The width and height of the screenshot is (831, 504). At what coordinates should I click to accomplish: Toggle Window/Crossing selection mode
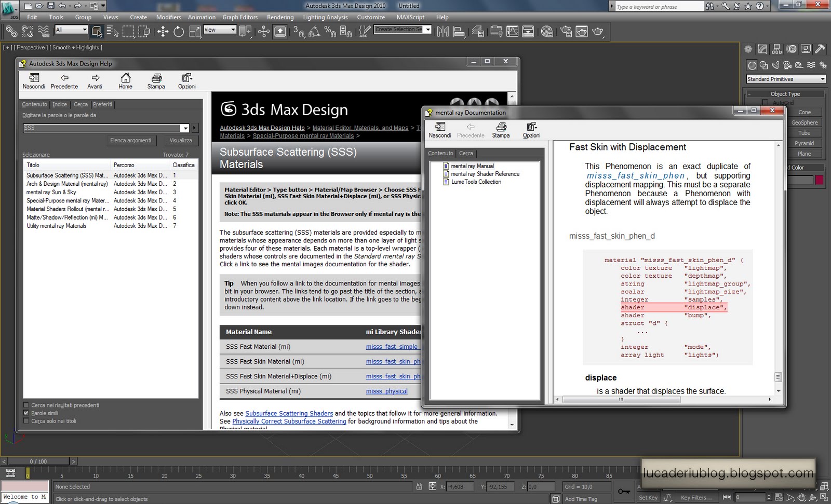click(144, 32)
